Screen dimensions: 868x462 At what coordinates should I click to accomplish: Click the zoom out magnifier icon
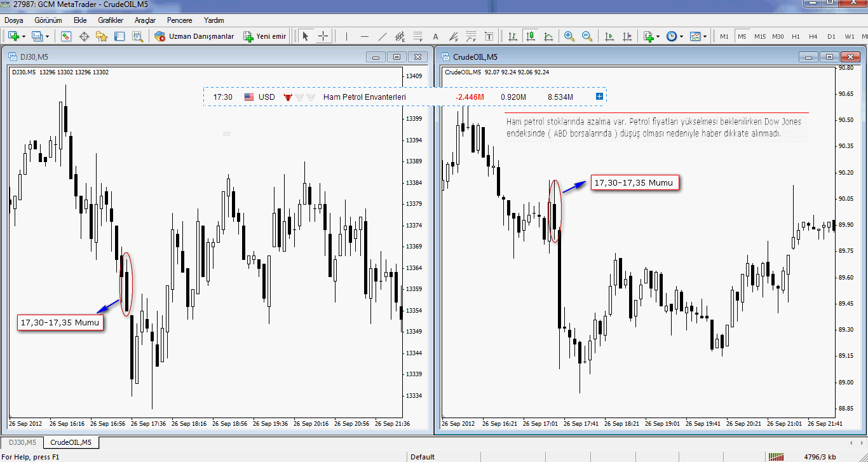point(587,36)
